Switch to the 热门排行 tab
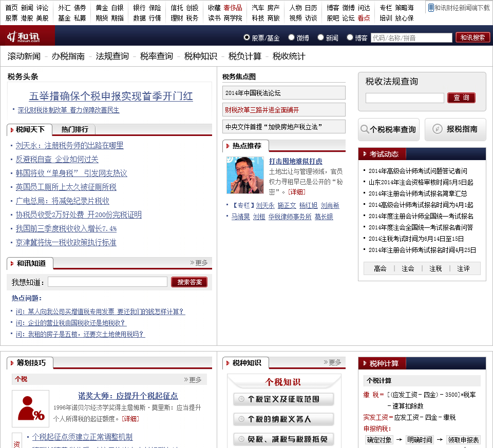This screenshot has height=448, width=493. point(74,129)
